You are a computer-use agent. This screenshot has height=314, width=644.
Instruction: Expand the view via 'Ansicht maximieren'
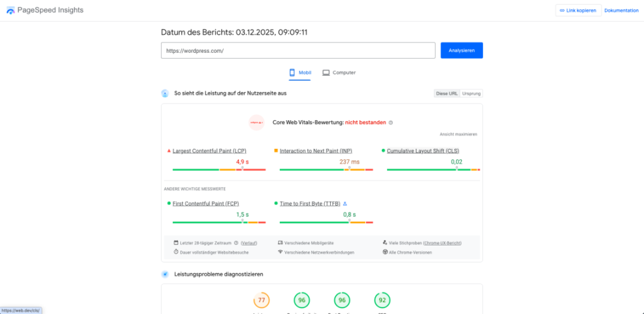[458, 134]
